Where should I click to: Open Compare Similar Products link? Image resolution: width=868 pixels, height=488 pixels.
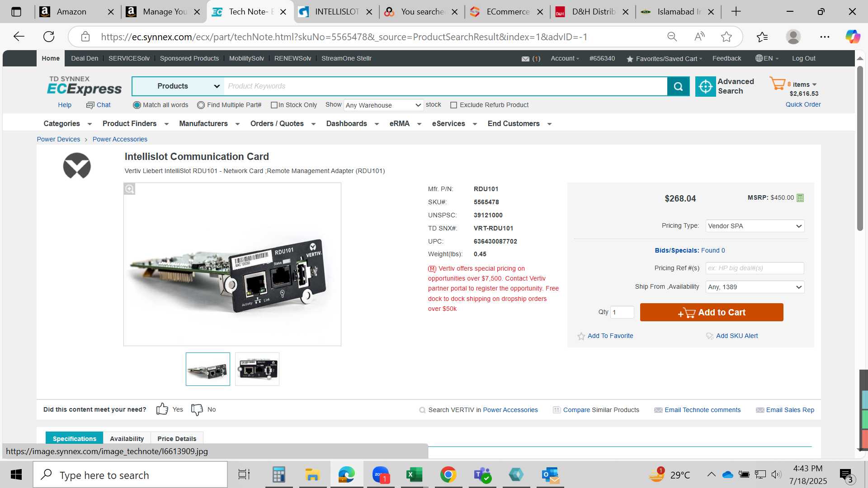[601, 410]
